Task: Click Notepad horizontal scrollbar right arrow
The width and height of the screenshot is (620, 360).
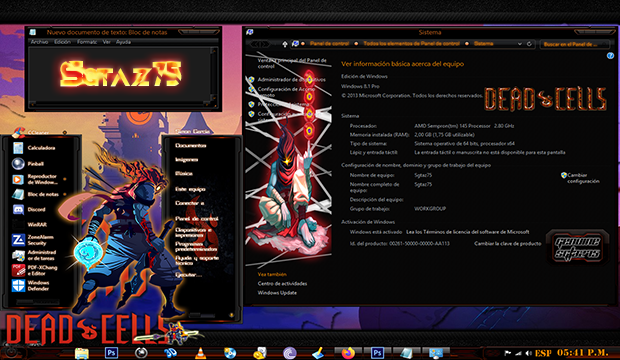Action: pyautogui.click(x=207, y=103)
